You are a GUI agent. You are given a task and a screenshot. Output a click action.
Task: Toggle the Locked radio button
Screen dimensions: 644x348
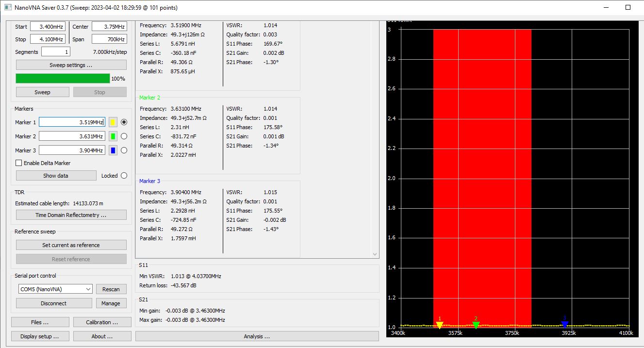[124, 176]
